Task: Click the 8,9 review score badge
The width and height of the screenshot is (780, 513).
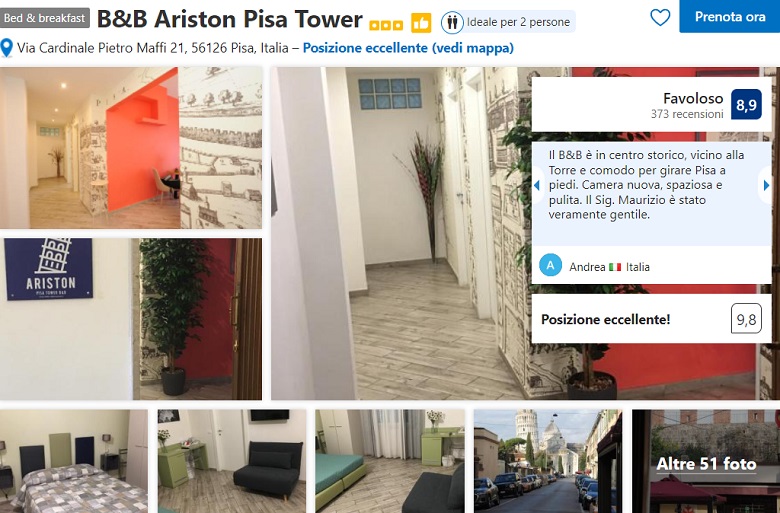Action: point(746,104)
